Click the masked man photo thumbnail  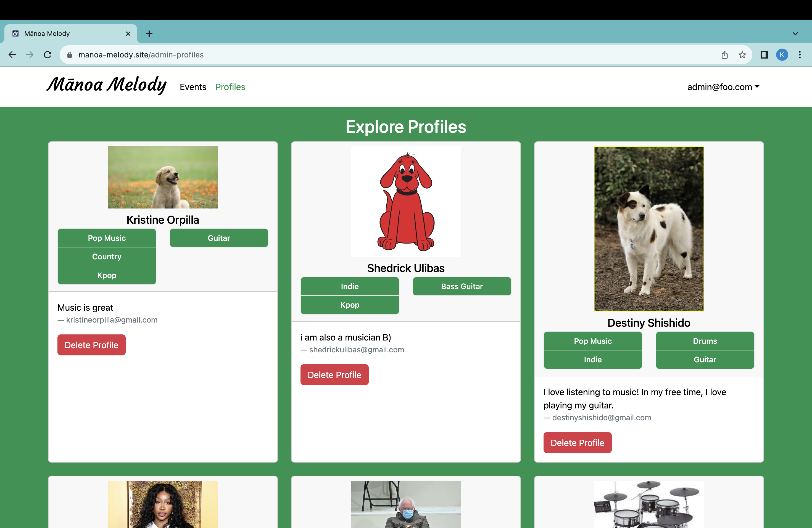406,505
